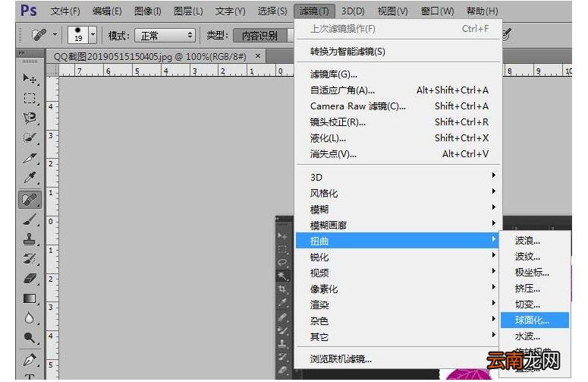Screen dimensions: 588x382
Task: Open 滤镜库(G)... from the filter menu
Action: (398, 74)
